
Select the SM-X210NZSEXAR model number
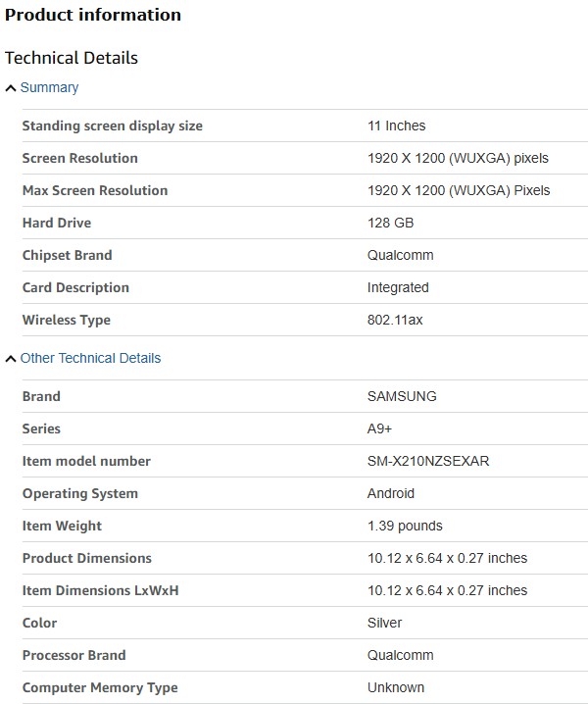point(428,461)
